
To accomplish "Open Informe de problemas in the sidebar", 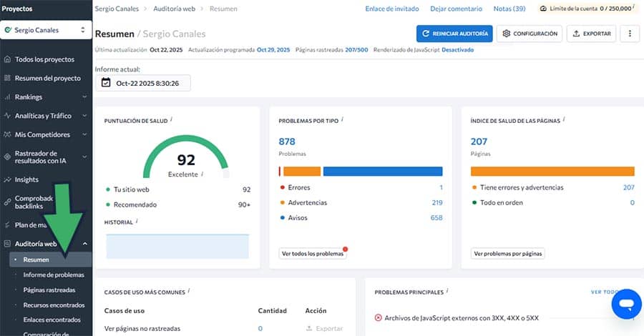I will click(54, 275).
